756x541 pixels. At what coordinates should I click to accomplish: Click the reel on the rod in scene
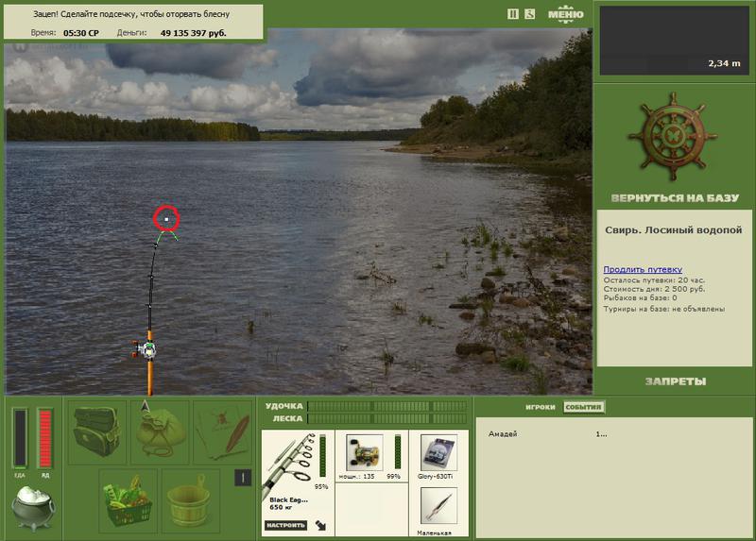point(146,349)
